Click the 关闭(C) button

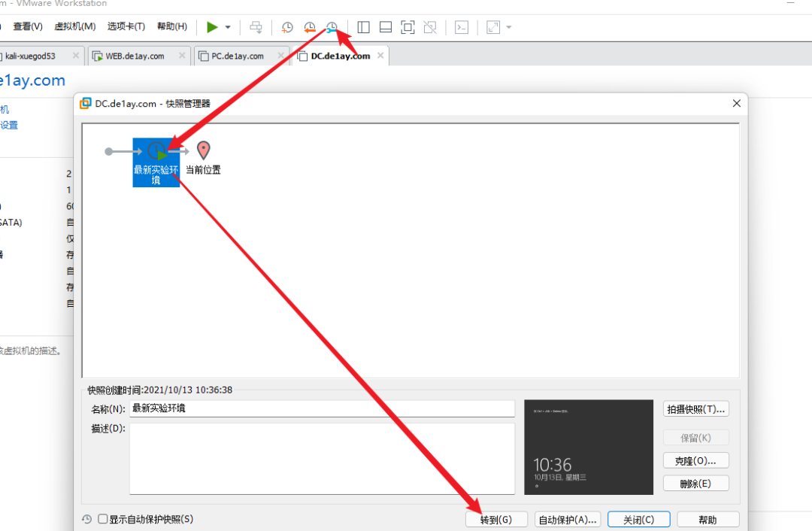(x=638, y=520)
